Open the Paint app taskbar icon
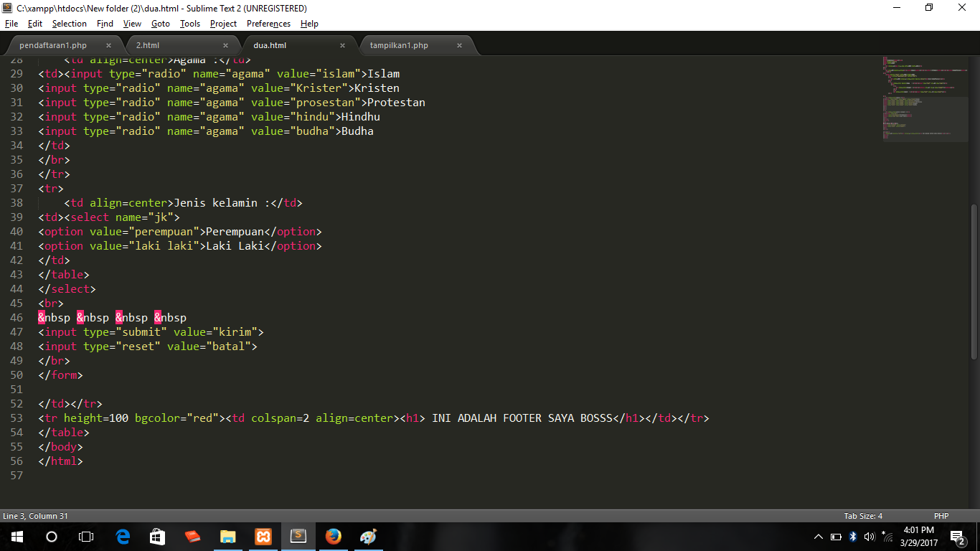This screenshot has width=980, height=551. coord(368,537)
